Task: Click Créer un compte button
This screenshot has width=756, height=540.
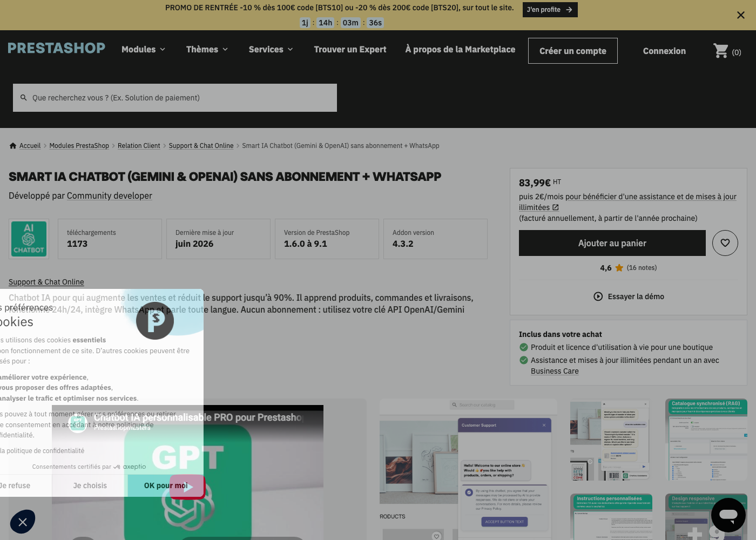Action: (x=573, y=51)
